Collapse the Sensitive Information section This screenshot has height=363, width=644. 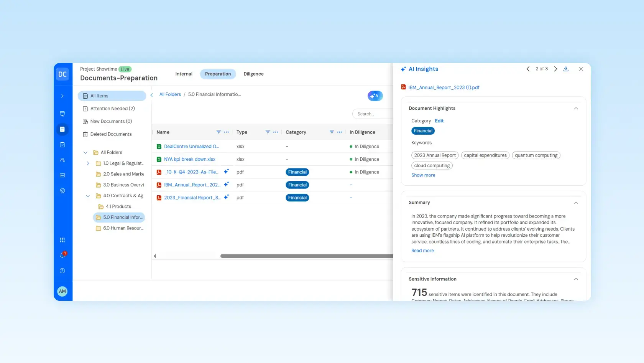pyautogui.click(x=576, y=279)
